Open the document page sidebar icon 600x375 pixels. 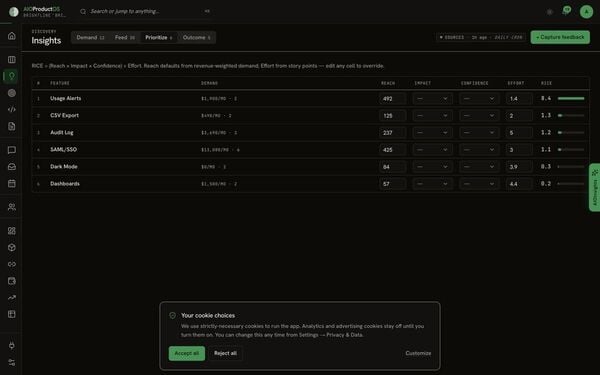(x=12, y=126)
